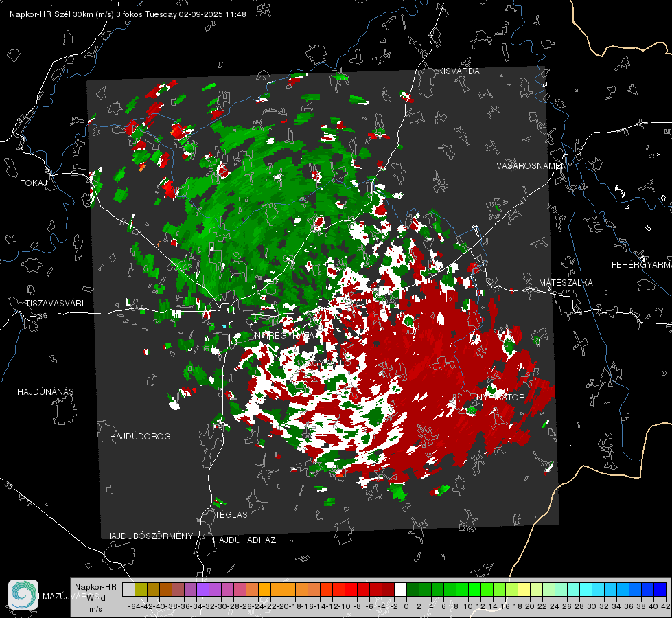The width and height of the screenshot is (672, 618).
Task: Click the 20 value on the legend scale
Action: tap(530, 606)
